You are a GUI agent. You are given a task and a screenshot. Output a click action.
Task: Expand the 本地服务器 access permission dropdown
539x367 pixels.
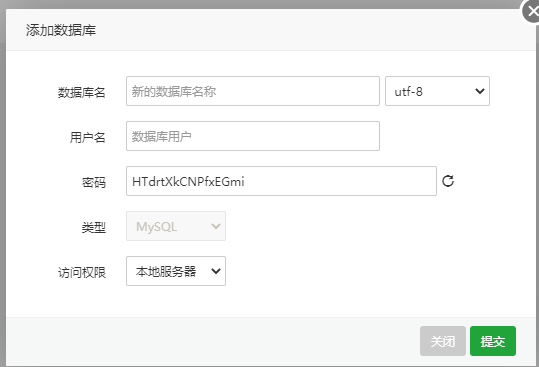click(x=176, y=271)
